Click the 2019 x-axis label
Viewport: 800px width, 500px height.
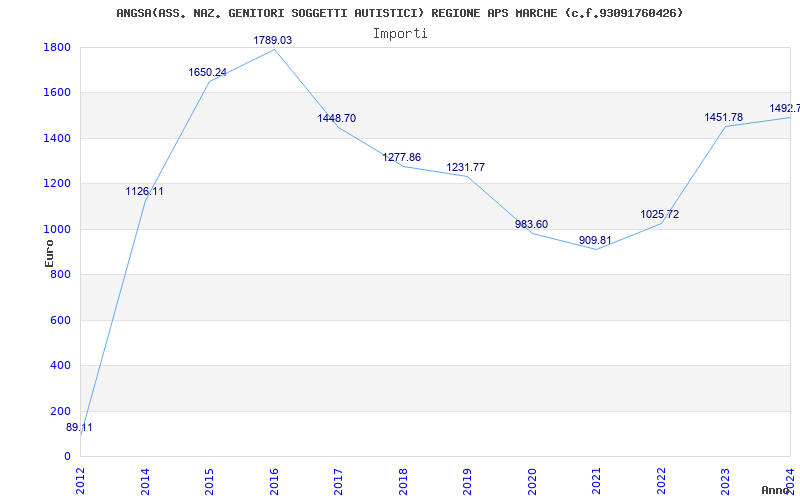[467, 481]
